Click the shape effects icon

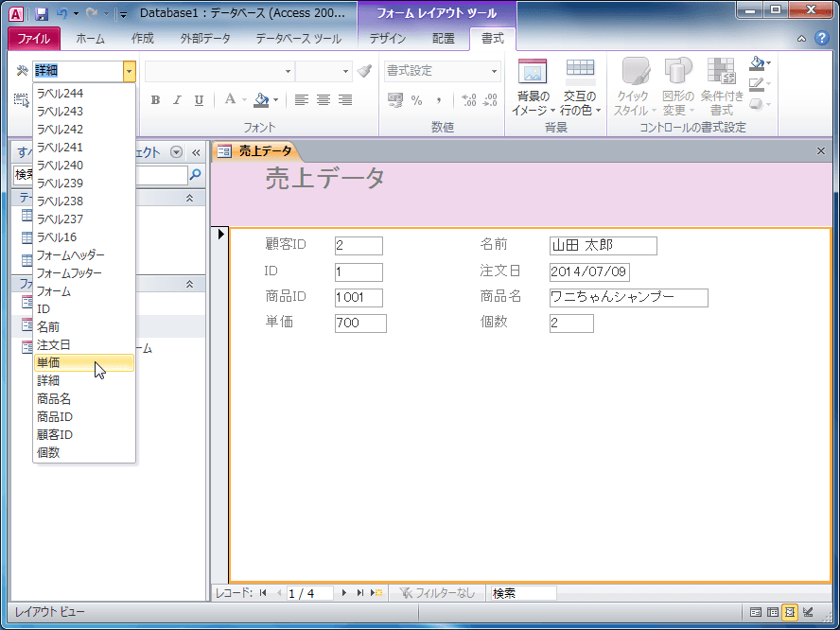pos(757,104)
